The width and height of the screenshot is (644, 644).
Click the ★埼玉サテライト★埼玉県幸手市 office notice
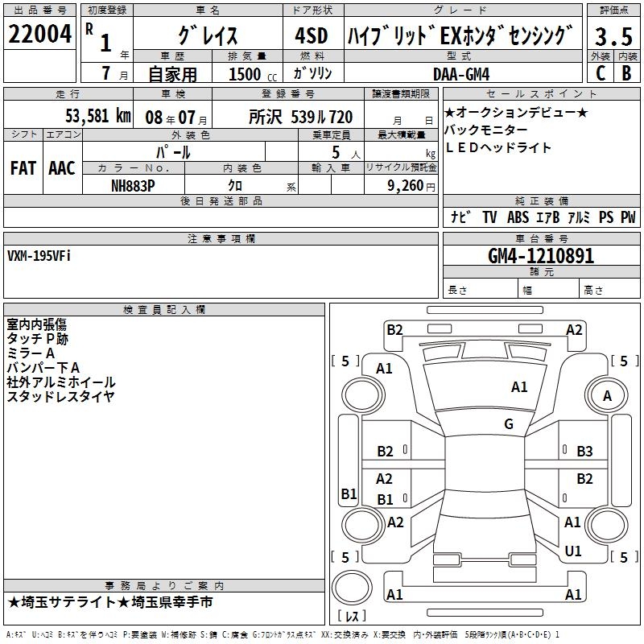[110, 602]
